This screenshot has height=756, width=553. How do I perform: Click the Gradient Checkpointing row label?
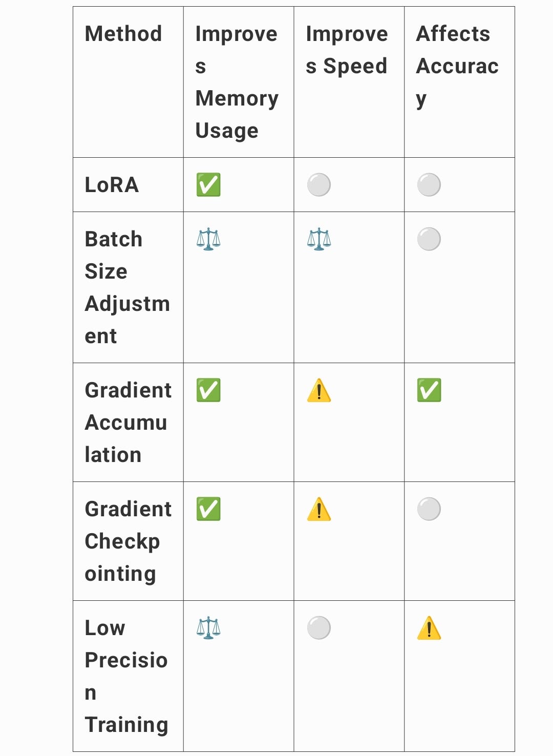pyautogui.click(x=129, y=541)
